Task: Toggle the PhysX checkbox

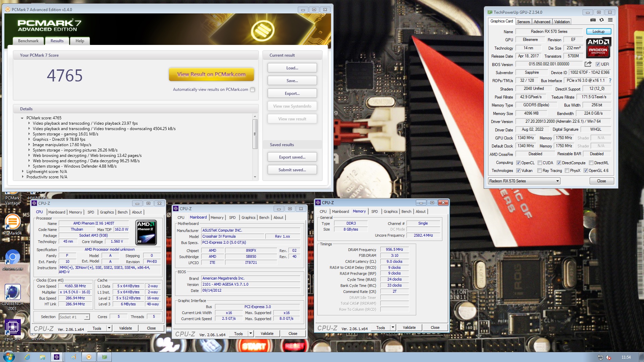Action: pos(567,171)
